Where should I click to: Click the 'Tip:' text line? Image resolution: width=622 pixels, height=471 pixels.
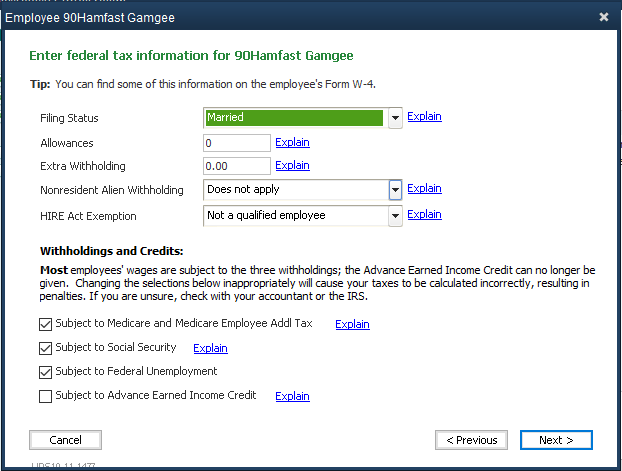pos(203,84)
